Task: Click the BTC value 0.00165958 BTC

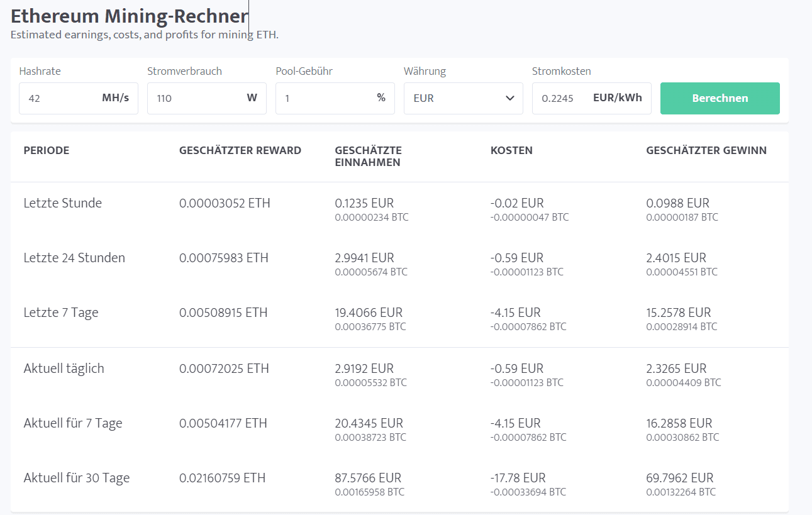Action: click(x=370, y=492)
